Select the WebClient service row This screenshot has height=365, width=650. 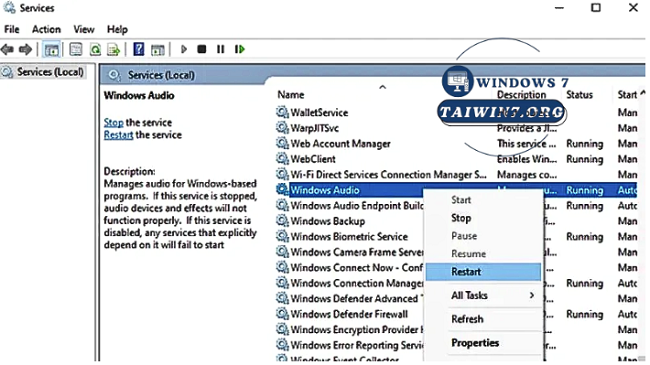click(x=456, y=159)
